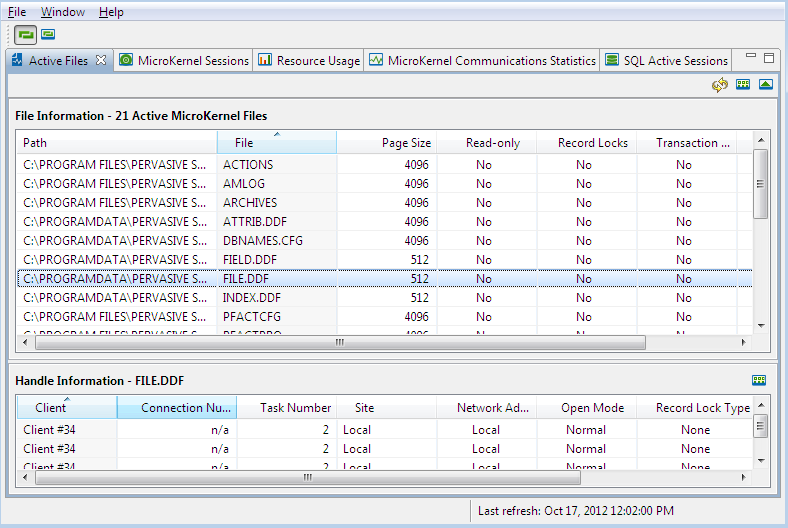Click the yellow refresh arrows icon
Image resolution: width=788 pixels, height=528 pixels.
pos(719,85)
